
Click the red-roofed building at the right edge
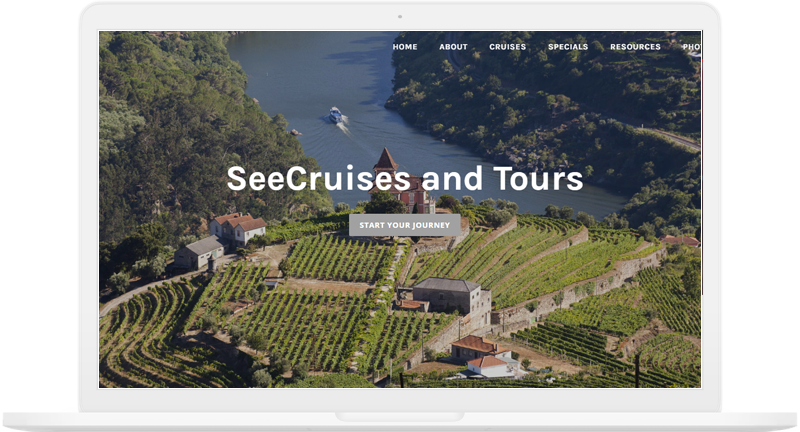(679, 241)
